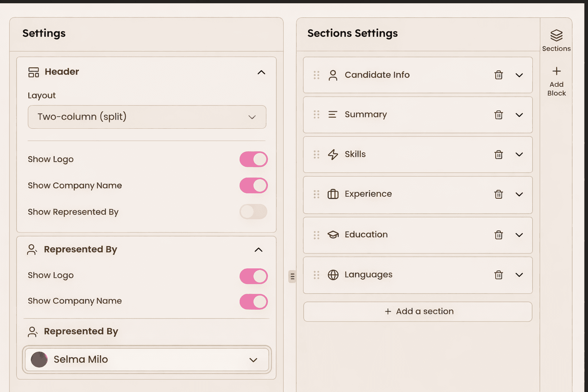The width and height of the screenshot is (588, 392).
Task: Click Add a section
Action: pos(418,311)
